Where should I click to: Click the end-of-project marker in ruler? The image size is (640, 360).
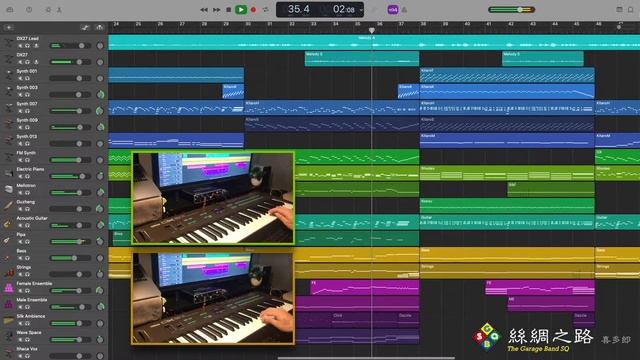coord(619,27)
